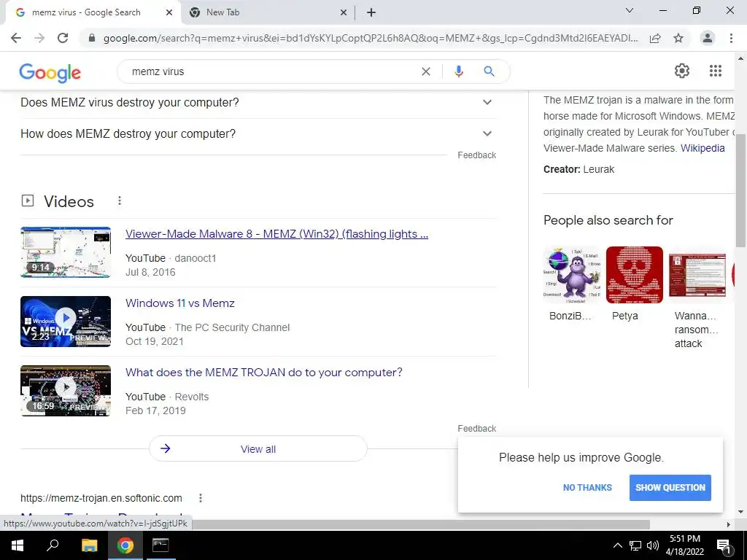Open network status tray icon
The image size is (747, 560).
pyautogui.click(x=635, y=545)
